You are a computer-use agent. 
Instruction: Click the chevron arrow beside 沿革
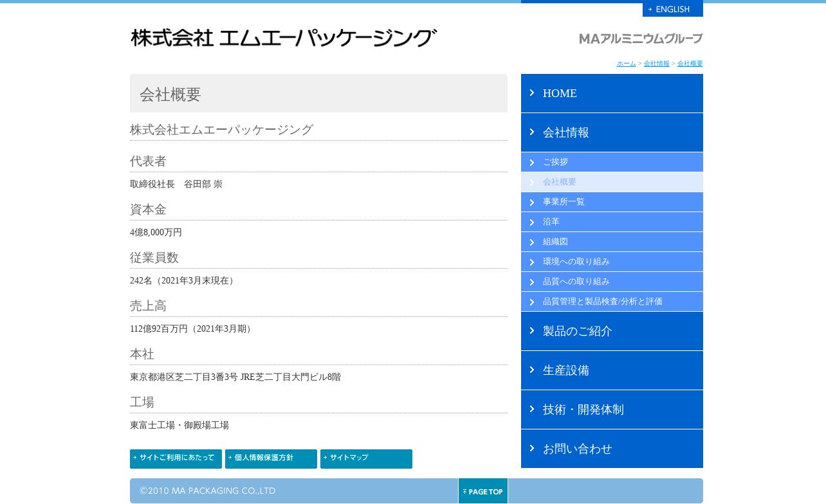532,222
